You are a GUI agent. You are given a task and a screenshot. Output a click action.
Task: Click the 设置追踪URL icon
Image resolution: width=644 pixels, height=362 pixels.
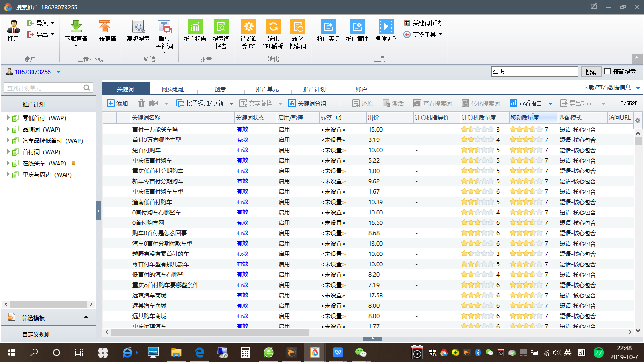point(248,27)
